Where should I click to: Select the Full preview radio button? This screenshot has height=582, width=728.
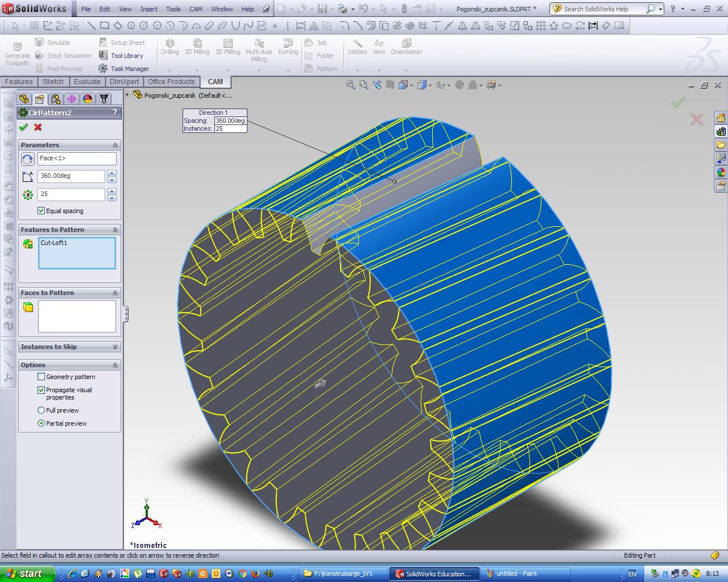pyautogui.click(x=41, y=410)
